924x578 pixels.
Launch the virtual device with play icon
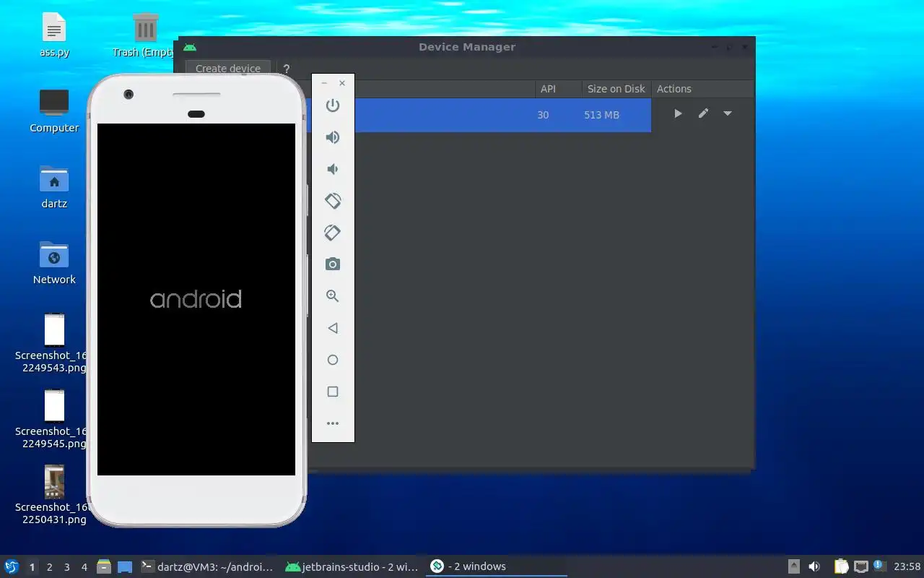[x=678, y=113]
